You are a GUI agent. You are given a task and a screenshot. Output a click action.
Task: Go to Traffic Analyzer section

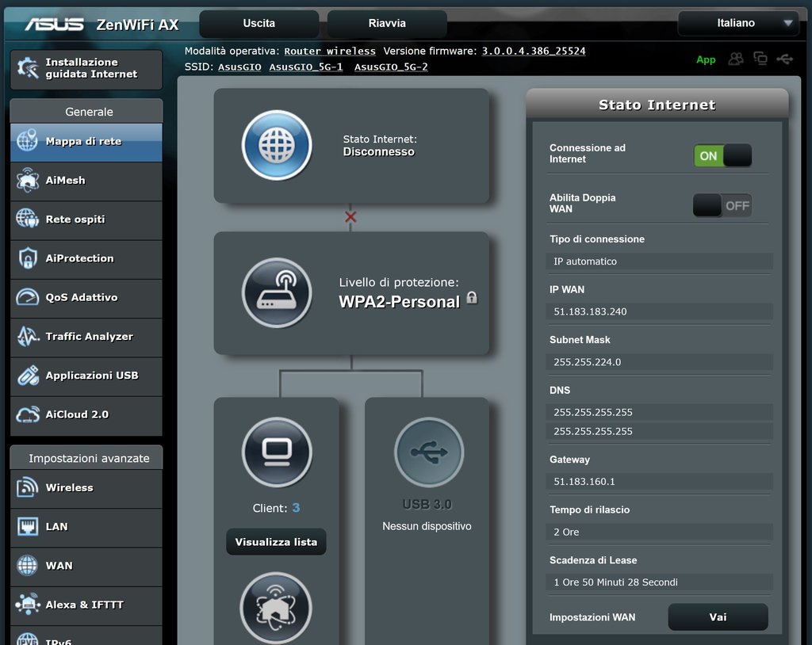[x=86, y=337]
